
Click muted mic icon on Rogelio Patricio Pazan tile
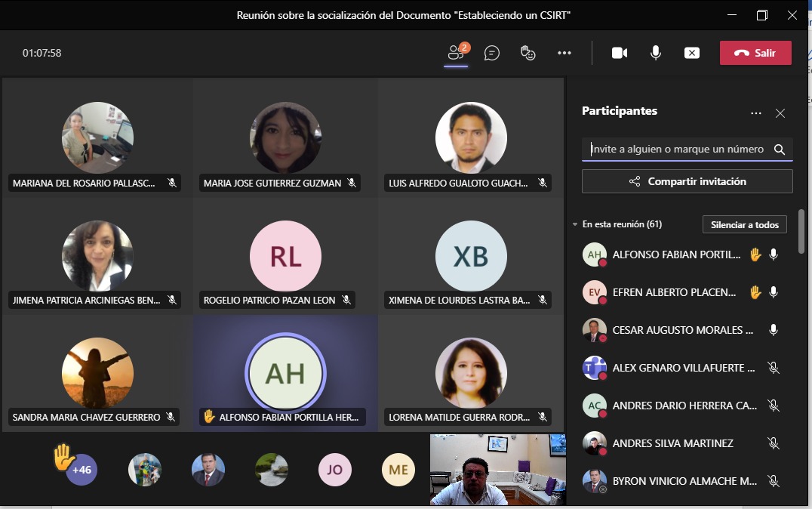click(346, 300)
